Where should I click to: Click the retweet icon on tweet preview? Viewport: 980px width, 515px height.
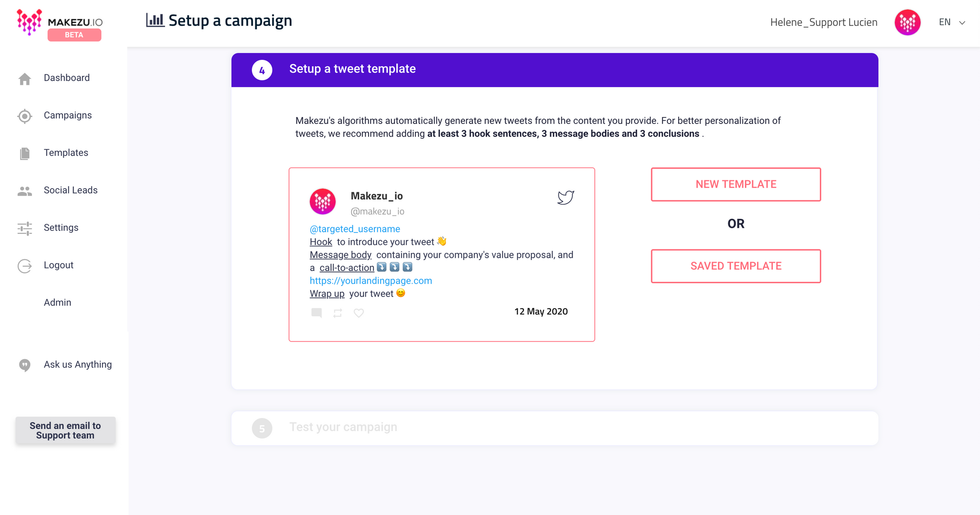pos(338,313)
